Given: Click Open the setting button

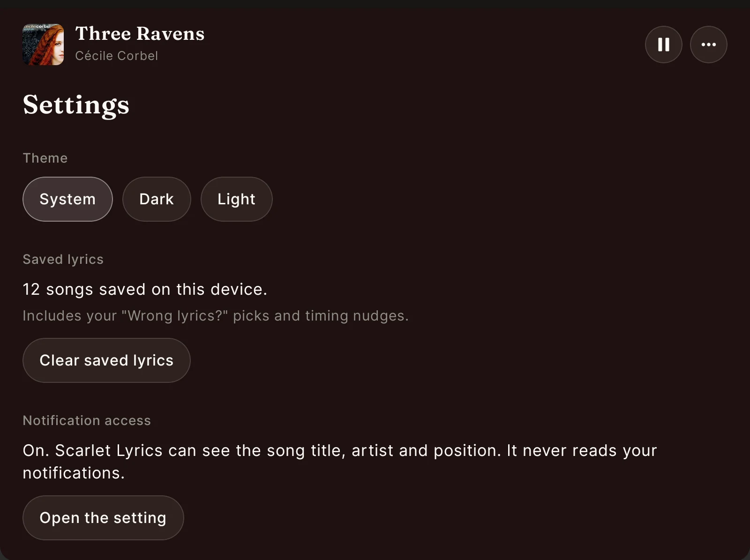Looking at the screenshot, I should (x=103, y=518).
